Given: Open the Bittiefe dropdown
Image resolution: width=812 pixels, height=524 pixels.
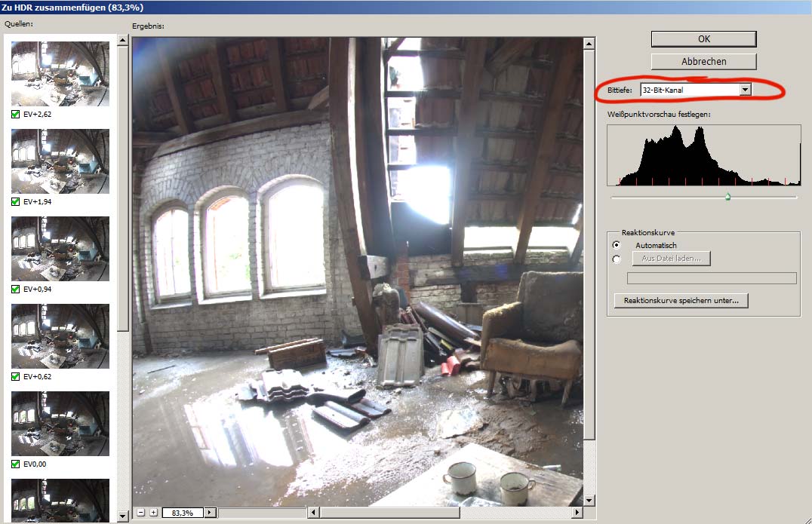Looking at the screenshot, I should 745,90.
